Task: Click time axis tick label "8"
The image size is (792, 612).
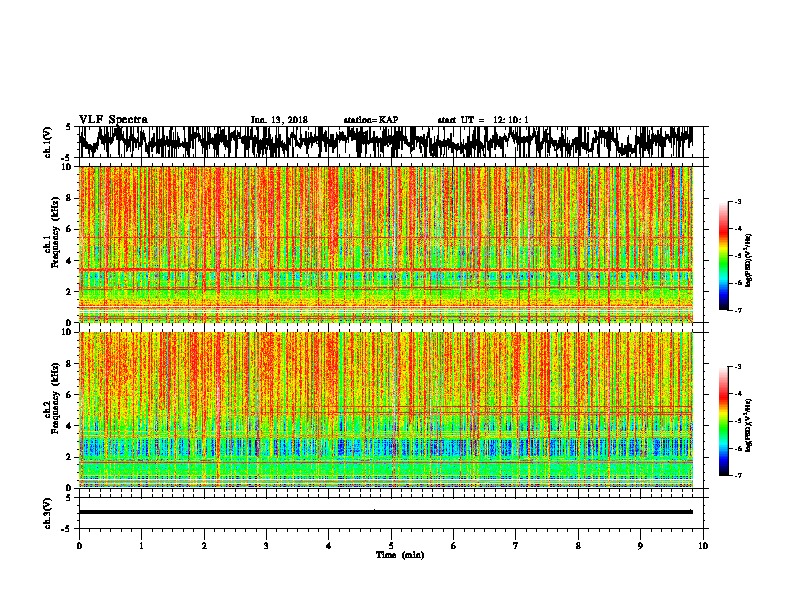Action: click(x=578, y=546)
